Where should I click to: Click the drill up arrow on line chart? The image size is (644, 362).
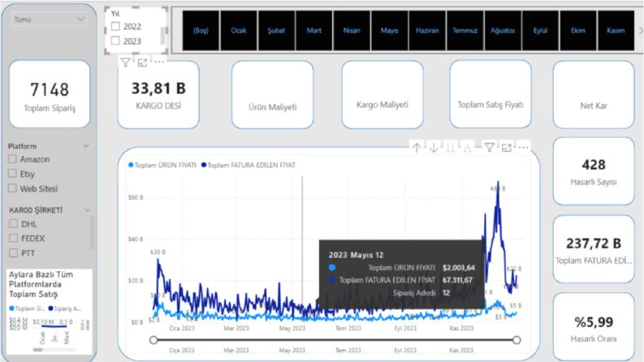[417, 148]
